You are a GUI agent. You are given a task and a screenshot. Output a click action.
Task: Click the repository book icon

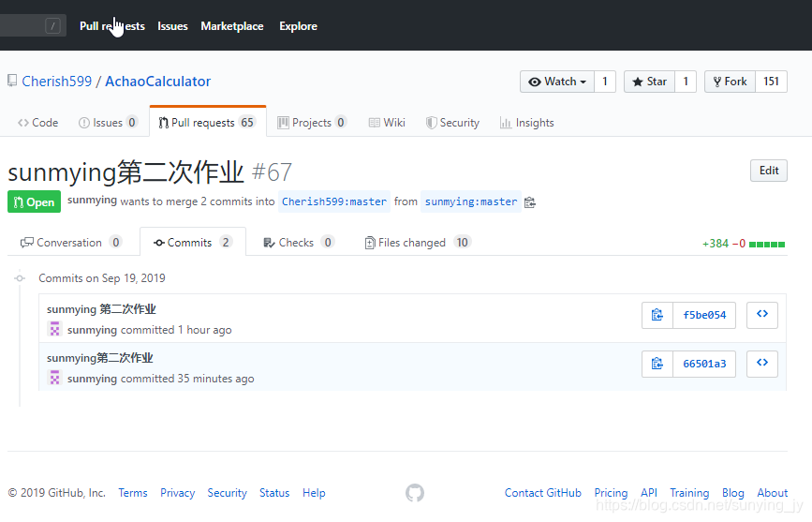(x=12, y=81)
